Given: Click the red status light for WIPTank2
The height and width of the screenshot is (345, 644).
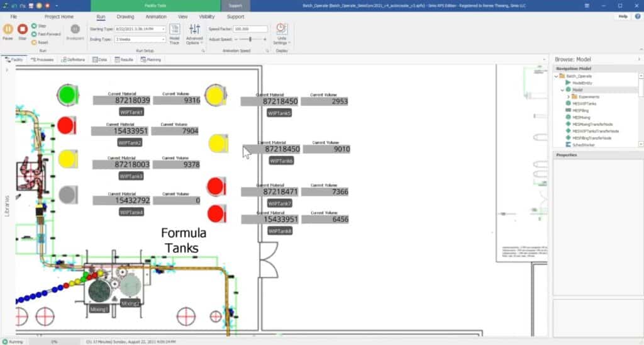Looking at the screenshot, I should click(x=67, y=125).
